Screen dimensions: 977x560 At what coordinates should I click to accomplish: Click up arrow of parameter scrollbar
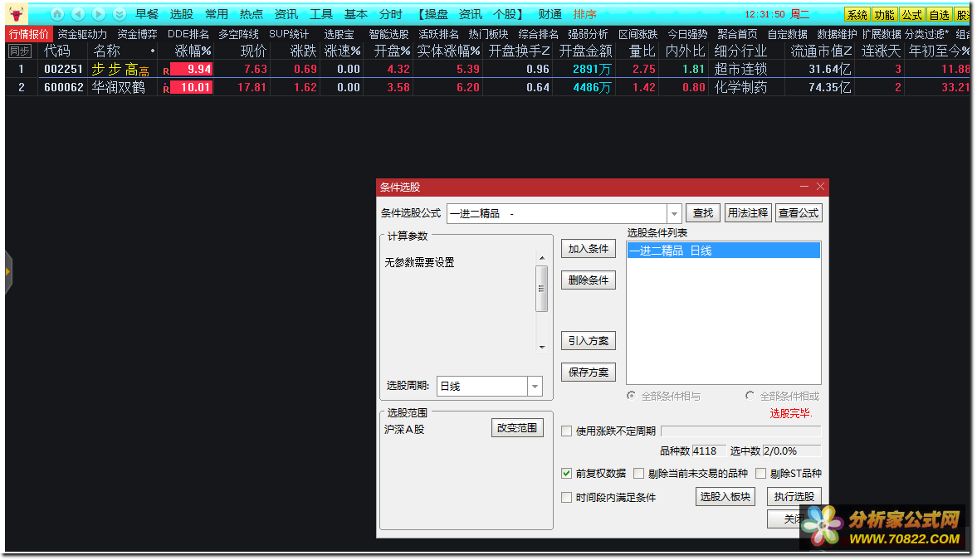click(541, 258)
